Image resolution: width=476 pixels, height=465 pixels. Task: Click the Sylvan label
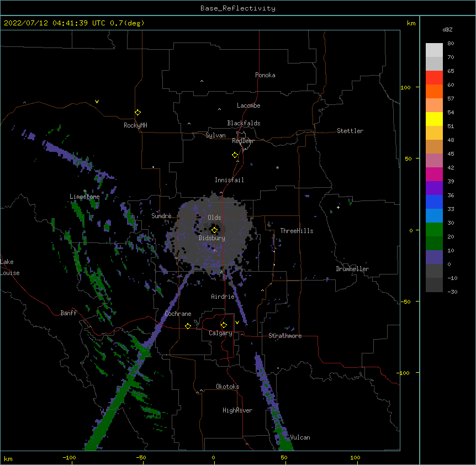[215, 135]
